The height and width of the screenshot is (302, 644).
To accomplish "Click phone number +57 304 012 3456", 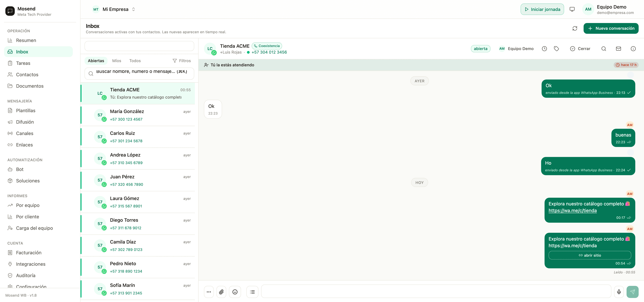I will coord(269,52).
